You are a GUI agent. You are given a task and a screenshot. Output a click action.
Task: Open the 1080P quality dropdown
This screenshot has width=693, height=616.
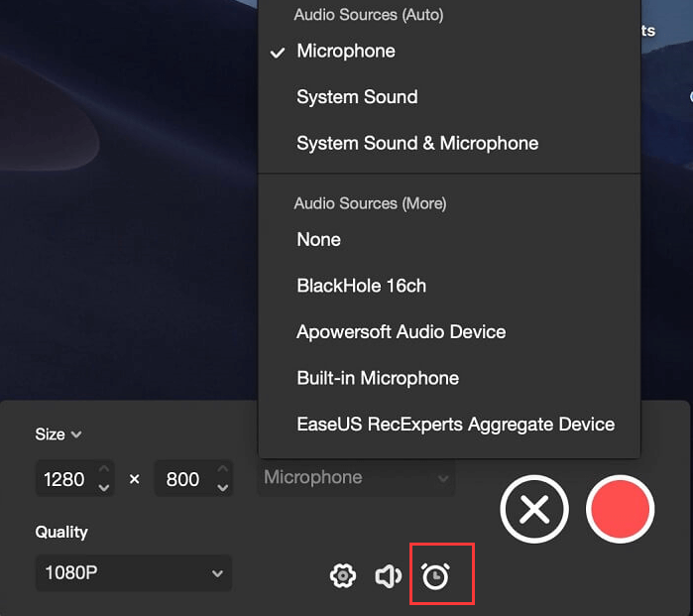(x=134, y=572)
